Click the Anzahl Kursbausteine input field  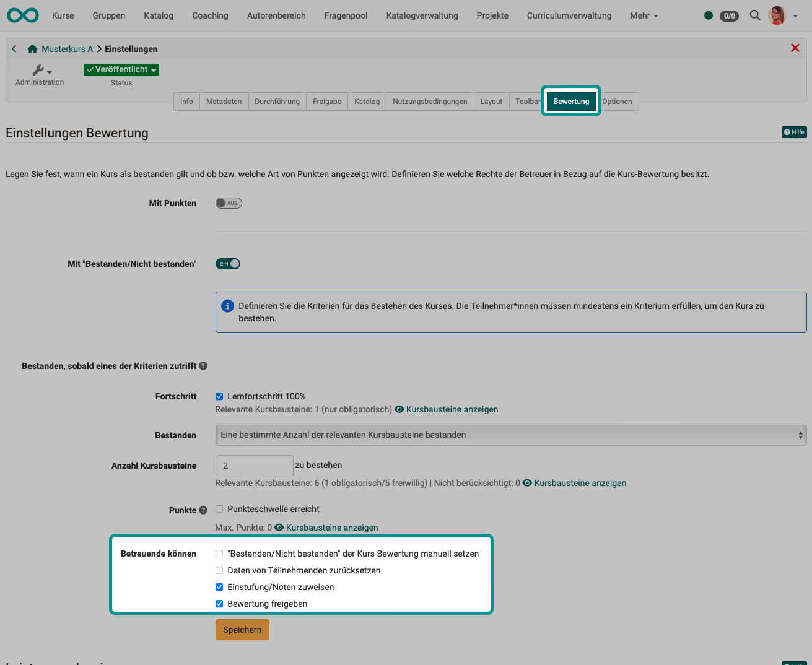click(254, 465)
